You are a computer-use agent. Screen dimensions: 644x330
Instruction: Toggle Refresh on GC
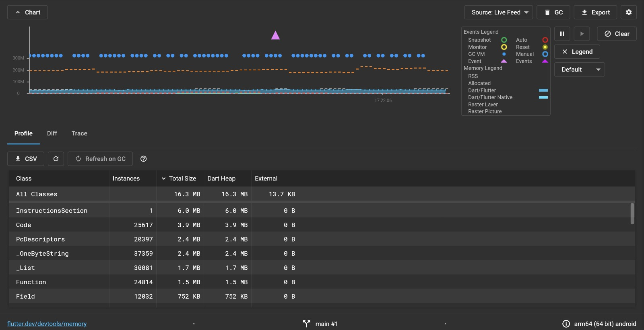100,159
